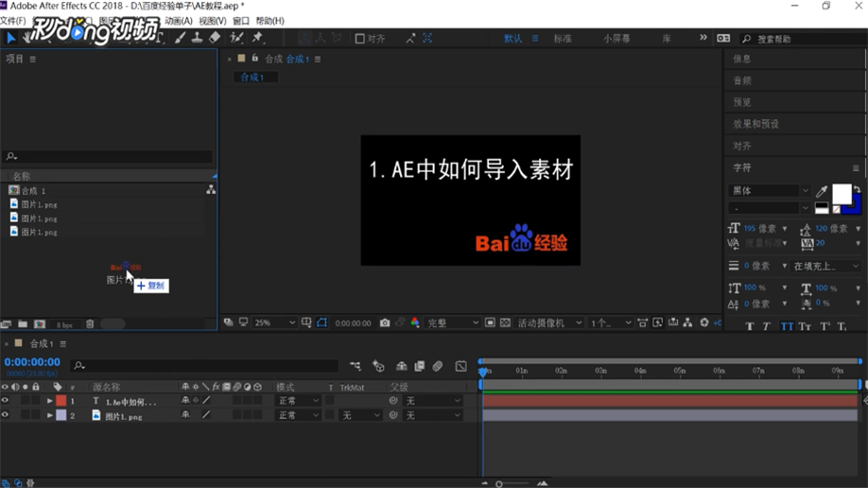Click the reset exposure icon
Image resolution: width=868 pixels, height=488 pixels.
[x=704, y=322]
